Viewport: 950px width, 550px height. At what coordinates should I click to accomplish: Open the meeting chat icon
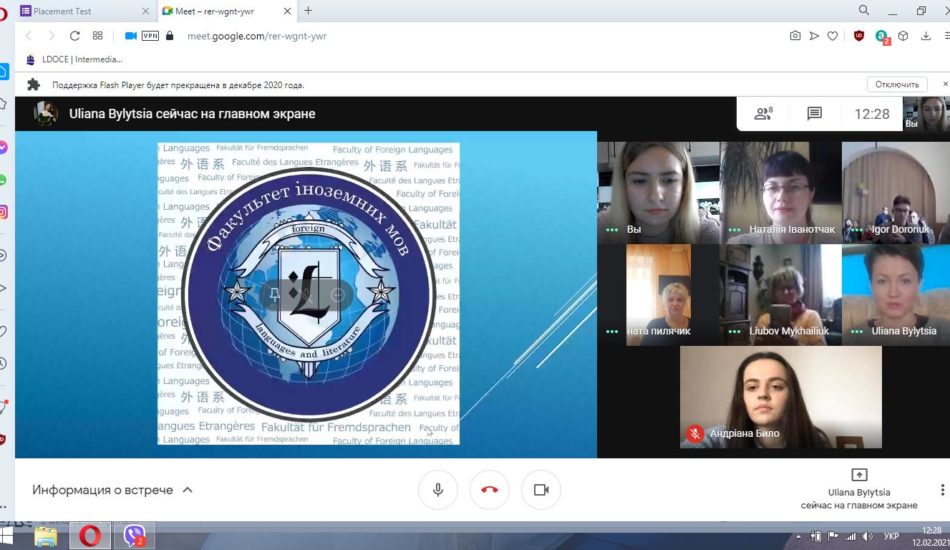814,114
